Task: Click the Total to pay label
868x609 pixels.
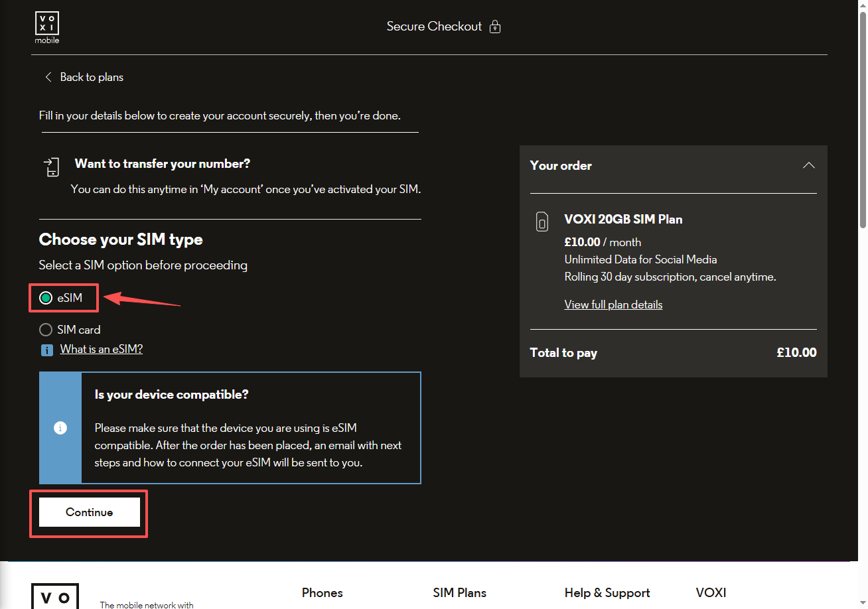Action: [563, 353]
